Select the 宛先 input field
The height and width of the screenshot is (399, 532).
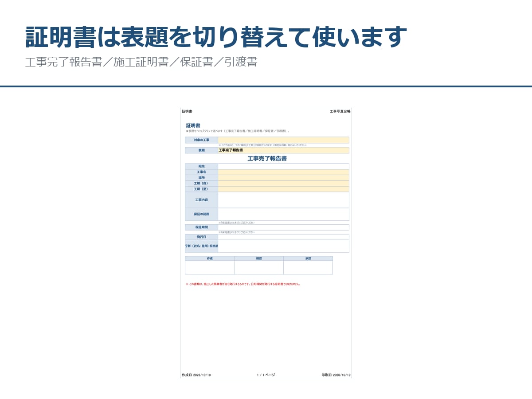point(283,166)
